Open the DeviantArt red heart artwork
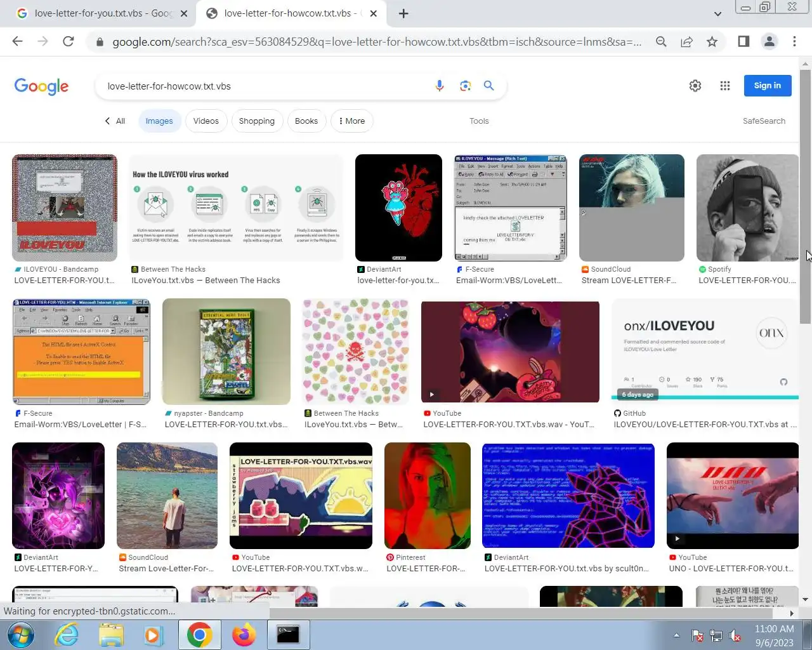 (x=398, y=208)
